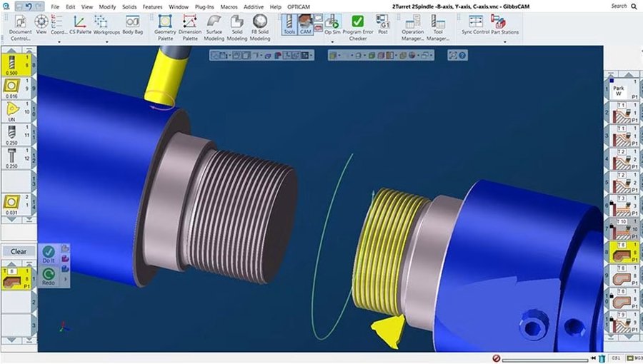This screenshot has width=643, height=364.
Task: Start Op Sim simulation
Action: pyautogui.click(x=332, y=24)
